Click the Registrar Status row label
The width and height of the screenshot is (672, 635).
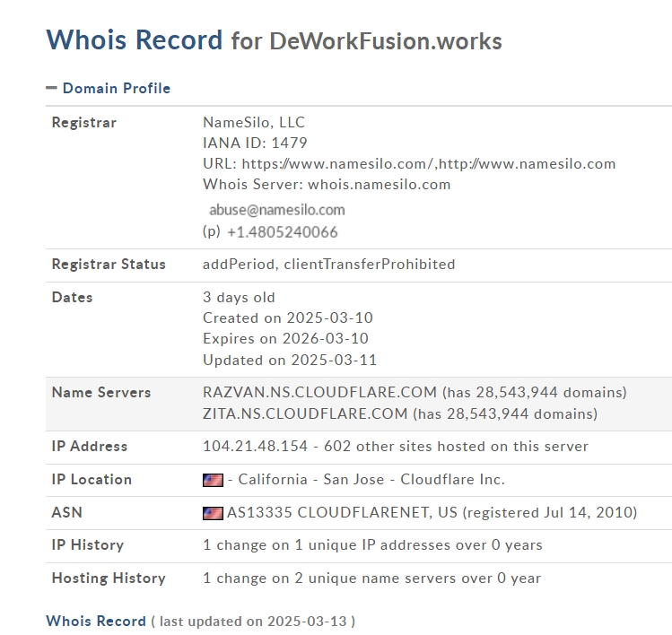[109, 265]
